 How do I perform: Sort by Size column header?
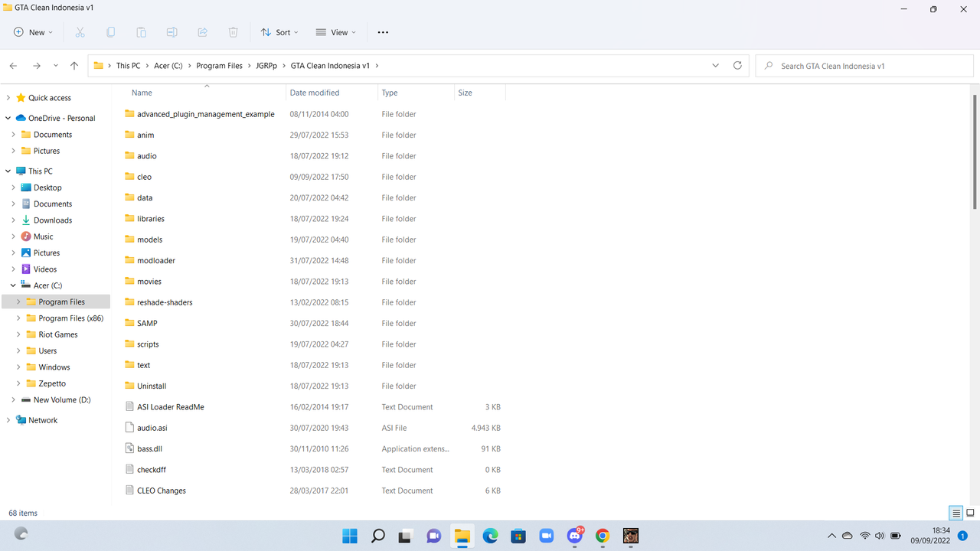point(465,93)
